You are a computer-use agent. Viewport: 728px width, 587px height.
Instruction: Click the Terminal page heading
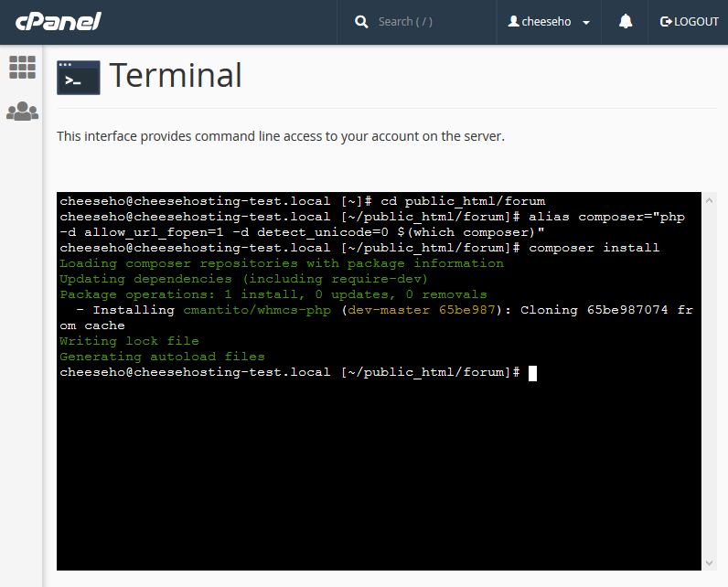pos(176,76)
